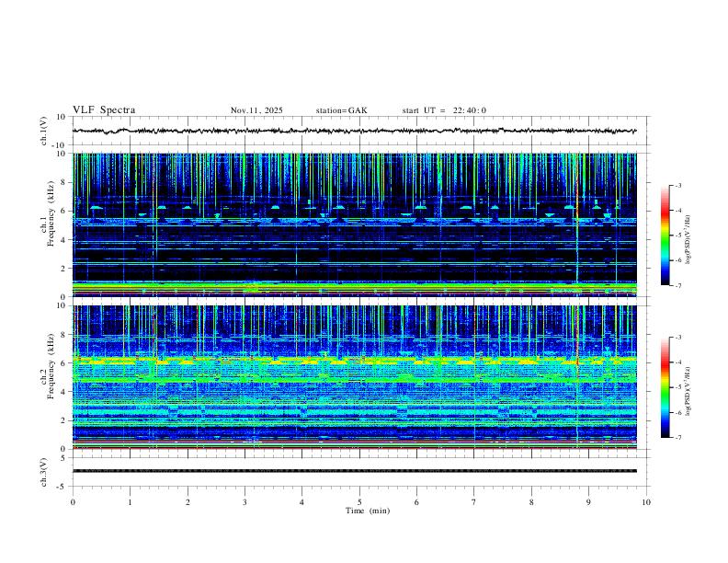Click the ch.2 spectrogram color scale bar
This screenshot has height=563, width=728.
click(665, 387)
